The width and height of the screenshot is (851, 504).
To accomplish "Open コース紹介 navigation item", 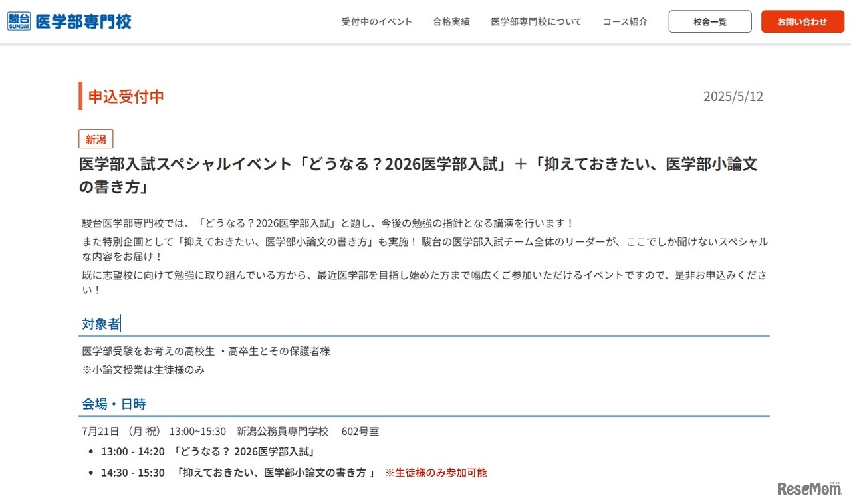I will (x=625, y=21).
